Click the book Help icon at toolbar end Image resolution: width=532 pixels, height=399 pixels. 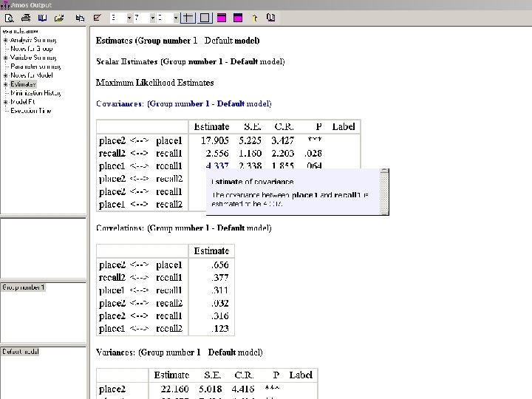tap(270, 18)
